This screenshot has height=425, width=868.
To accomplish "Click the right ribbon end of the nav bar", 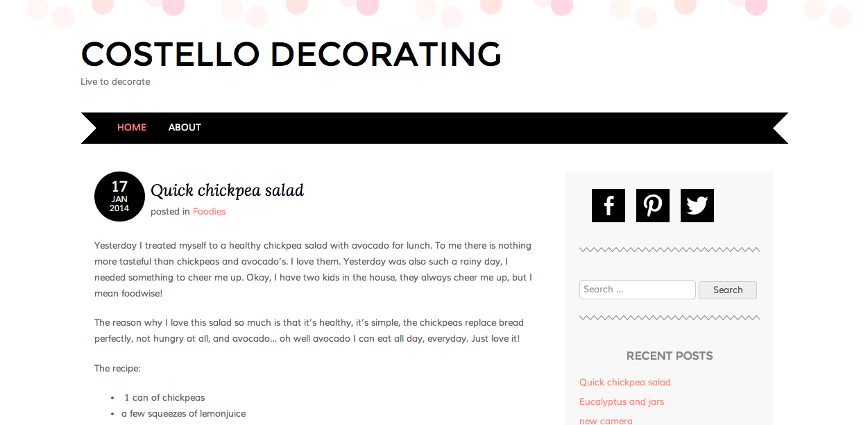I will pos(780,128).
